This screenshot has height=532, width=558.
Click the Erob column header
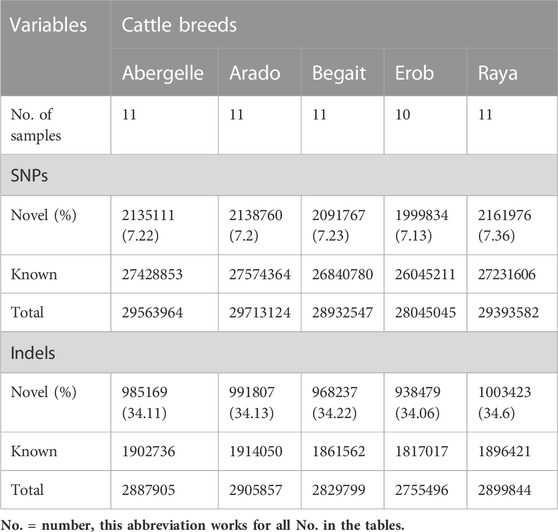point(414,73)
